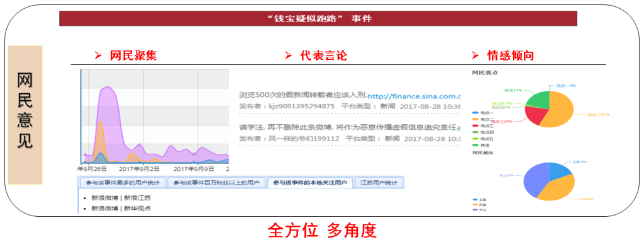The height and width of the screenshot is (242, 644).
Task: Click the 观点一0% pie label
Action: click(x=566, y=86)
